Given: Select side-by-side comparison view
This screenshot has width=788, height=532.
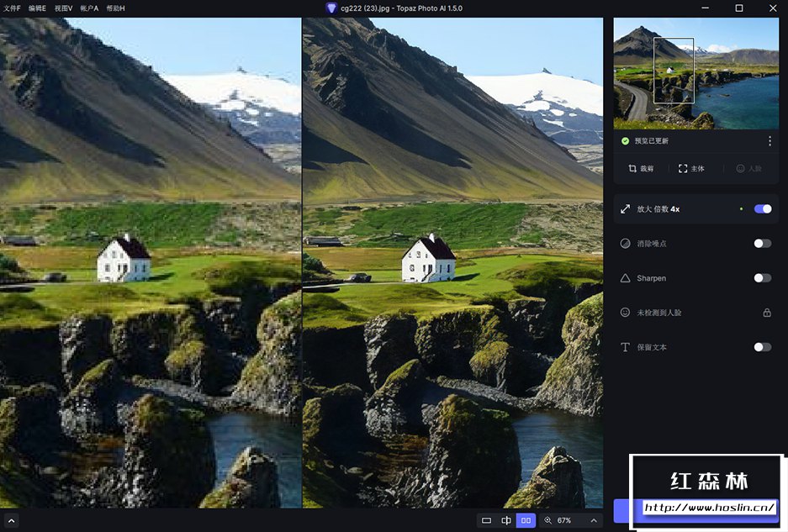Looking at the screenshot, I should pyautogui.click(x=526, y=520).
